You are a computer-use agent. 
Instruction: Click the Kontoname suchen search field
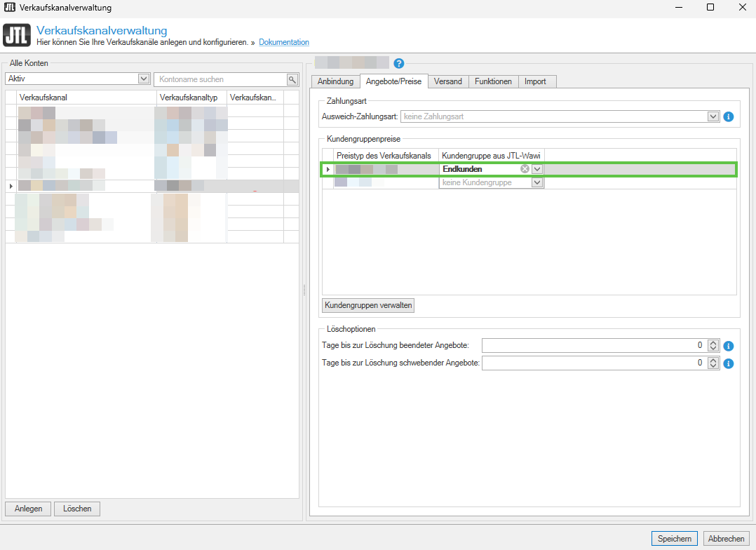[x=221, y=79]
